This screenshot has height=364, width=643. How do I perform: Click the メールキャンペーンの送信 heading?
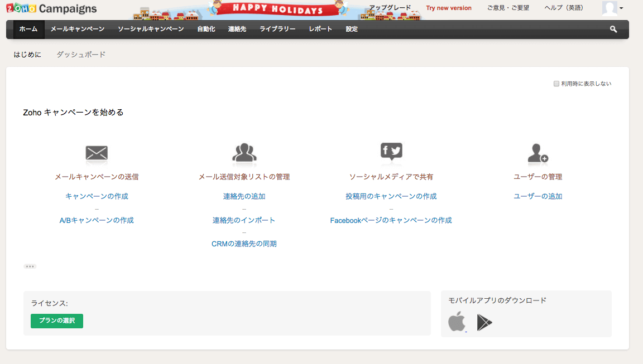pos(97,177)
